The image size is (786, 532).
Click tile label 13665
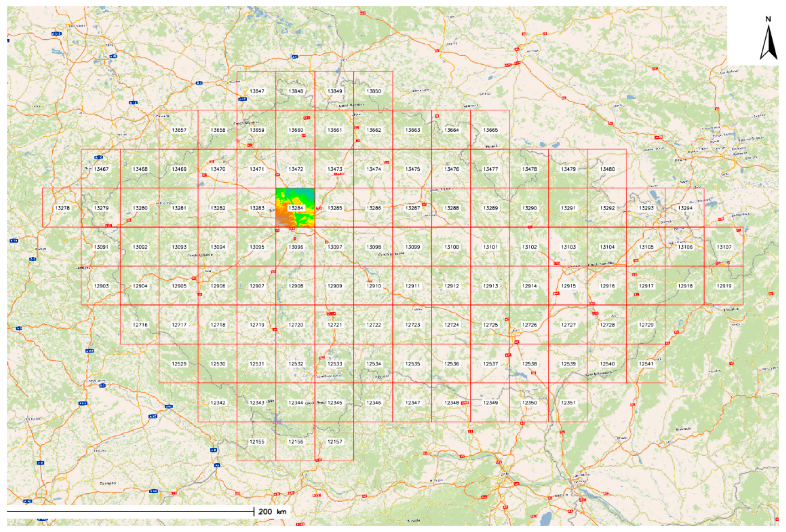point(490,130)
